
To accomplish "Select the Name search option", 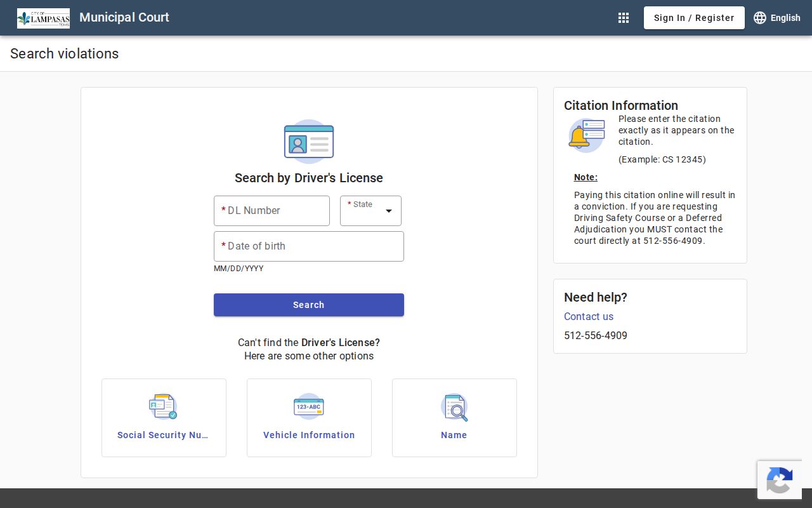I will tap(454, 418).
